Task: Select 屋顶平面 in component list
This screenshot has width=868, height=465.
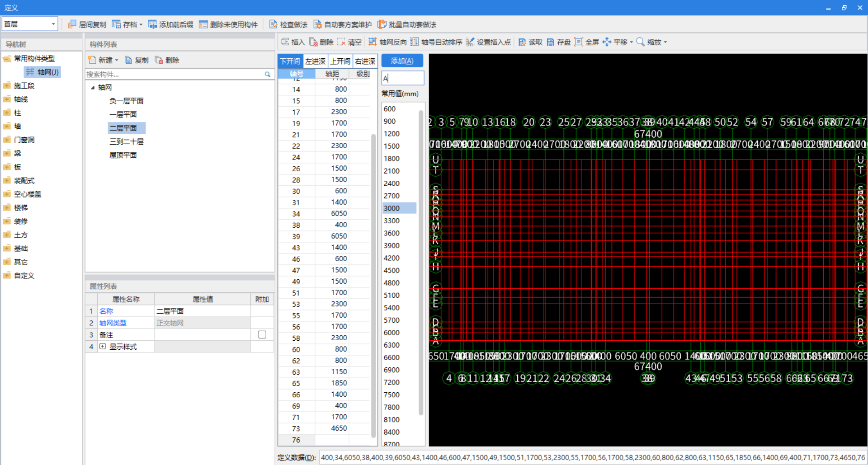Action: (x=123, y=155)
